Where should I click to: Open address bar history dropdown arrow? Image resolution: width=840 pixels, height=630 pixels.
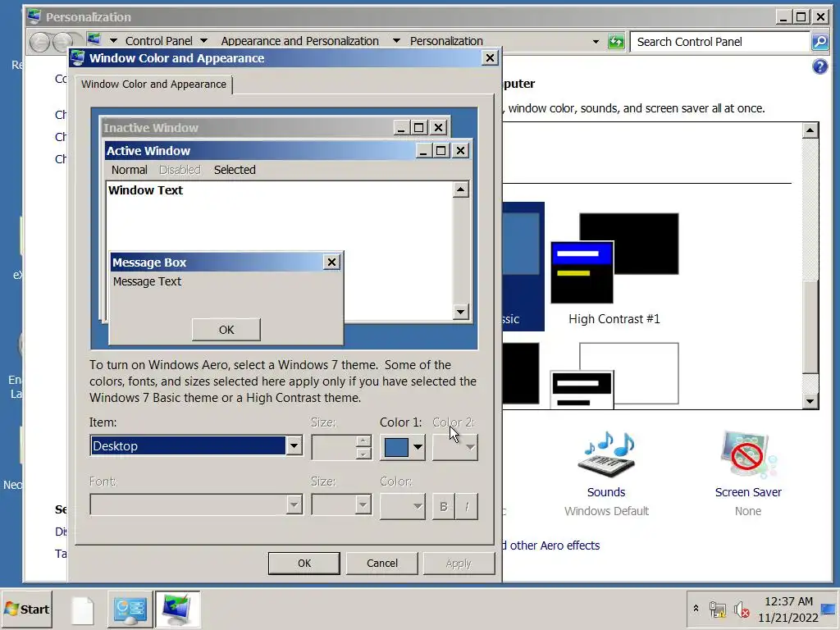tap(596, 41)
